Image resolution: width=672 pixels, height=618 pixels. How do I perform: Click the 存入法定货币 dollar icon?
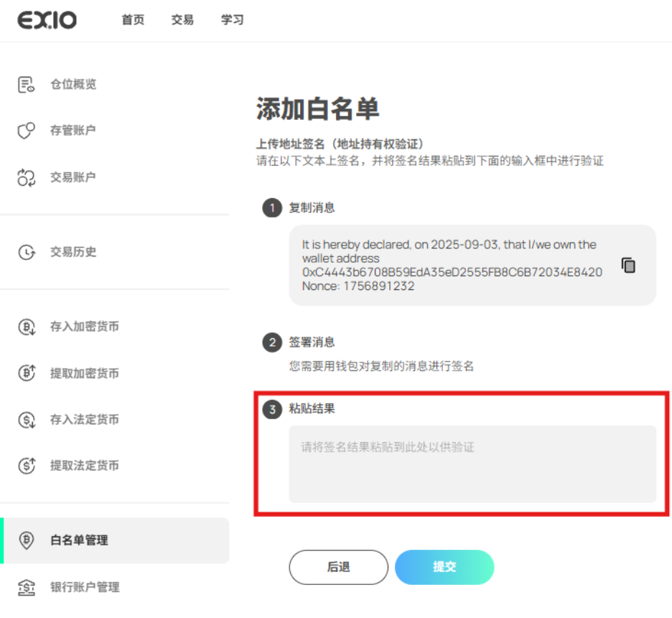point(27,420)
